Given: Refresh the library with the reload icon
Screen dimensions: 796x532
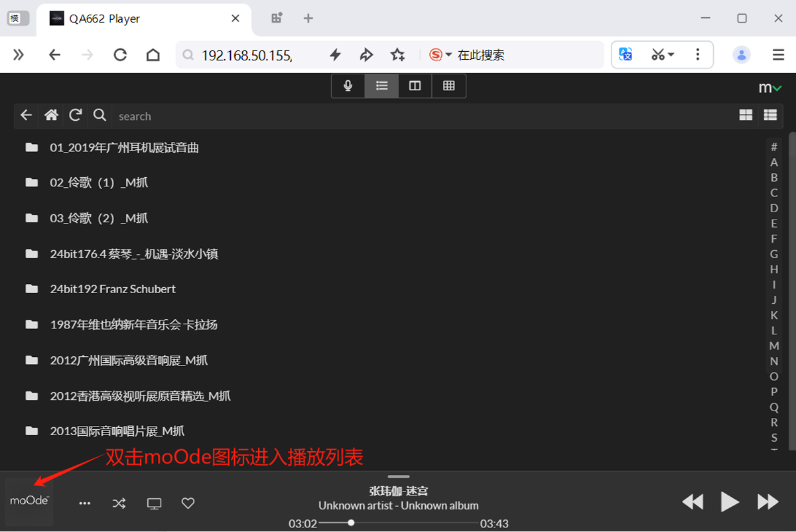Looking at the screenshot, I should click(75, 115).
